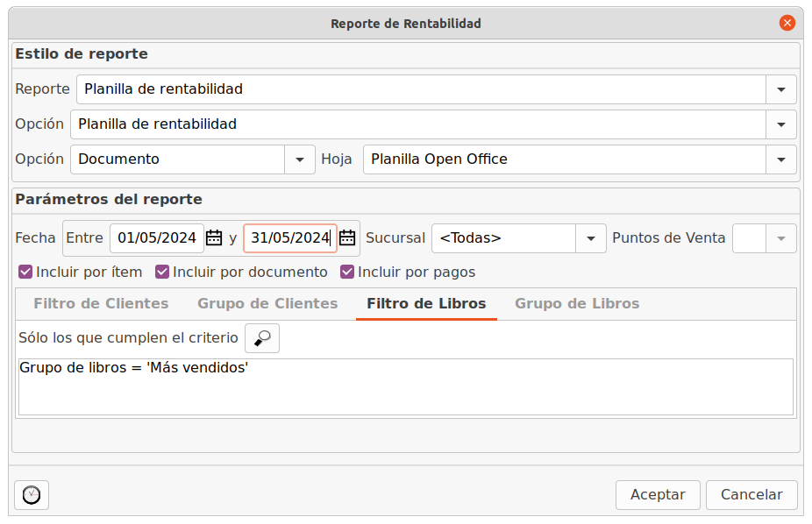
Task: Switch to Grupo de Libros tab
Action: point(577,304)
